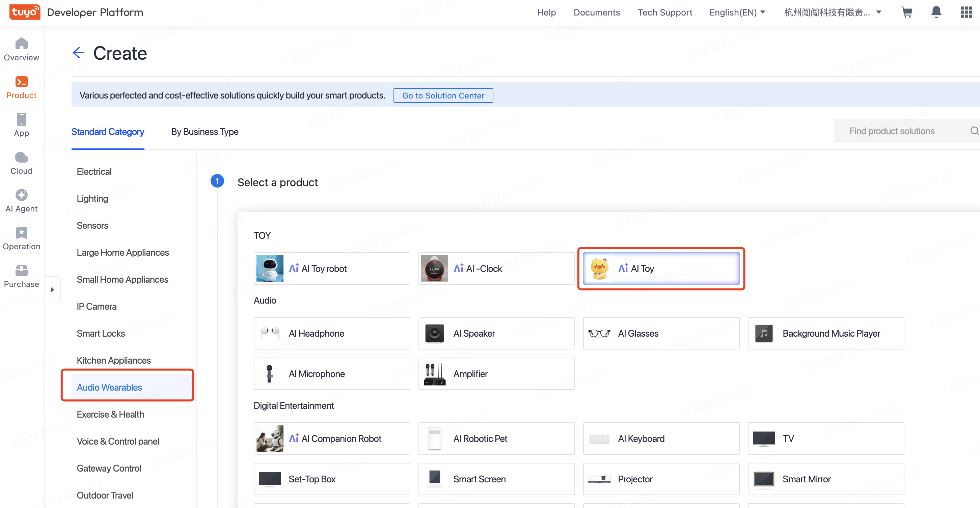The image size is (980, 508).
Task: Open the shopping cart icon
Action: 906,12
